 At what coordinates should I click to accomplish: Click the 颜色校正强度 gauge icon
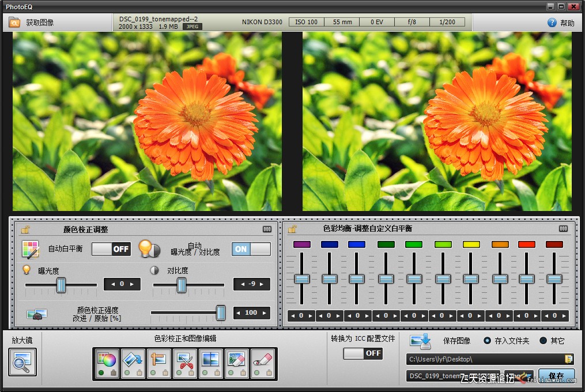[36, 314]
